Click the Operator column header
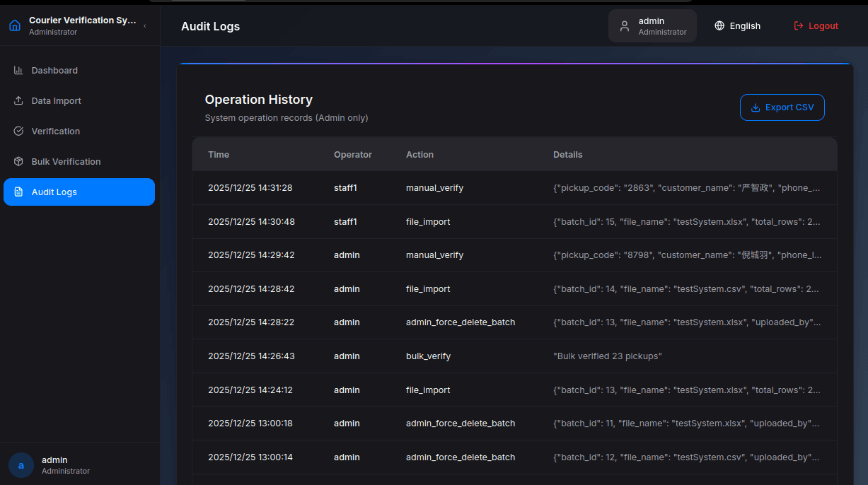Viewport: 868px width, 485px height. pos(352,155)
